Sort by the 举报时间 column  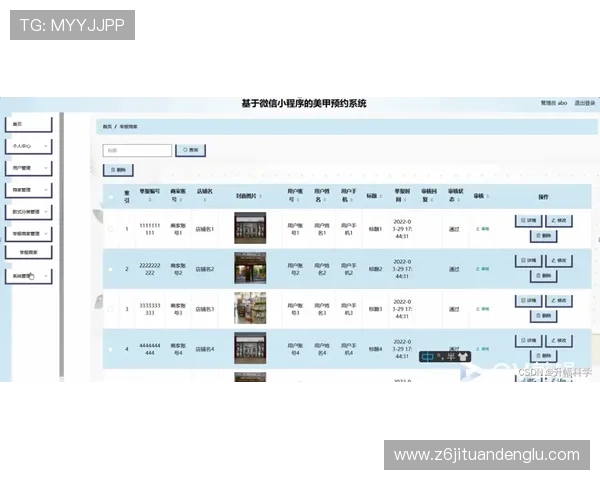pyautogui.click(x=402, y=195)
